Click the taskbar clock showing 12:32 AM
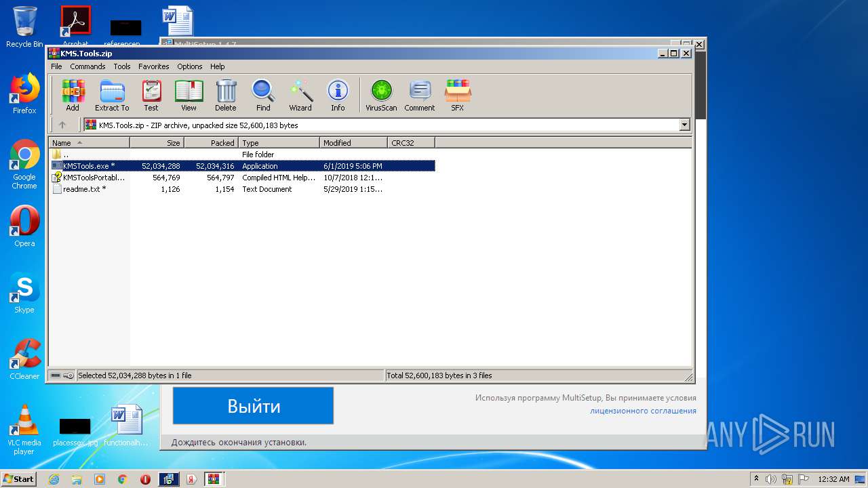 (833, 479)
